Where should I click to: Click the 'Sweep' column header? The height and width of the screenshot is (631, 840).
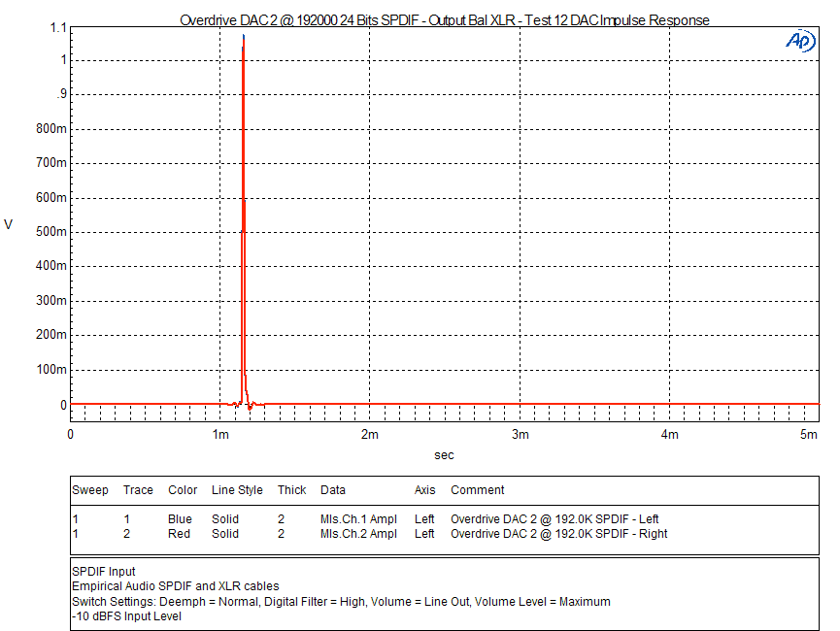tap(90, 490)
